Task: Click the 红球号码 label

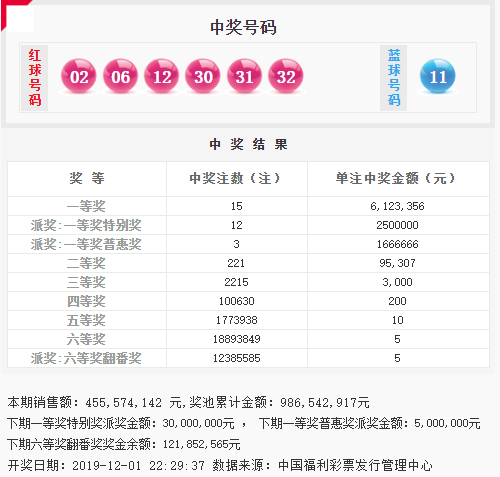Action: tap(35, 78)
